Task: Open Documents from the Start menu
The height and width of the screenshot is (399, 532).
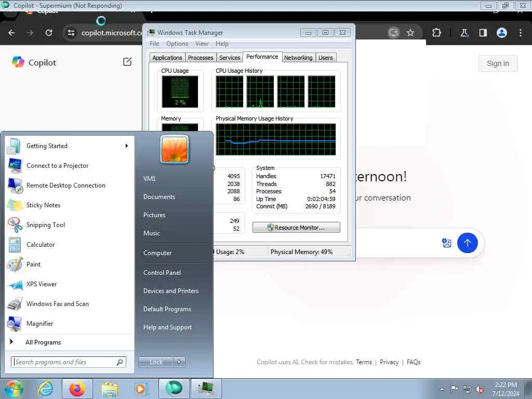Action: point(159,197)
